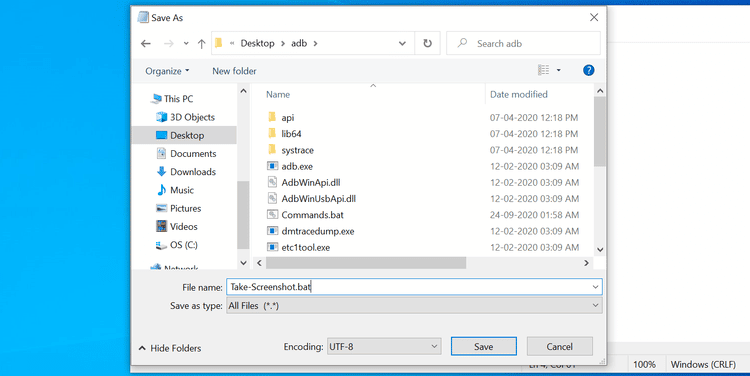The height and width of the screenshot is (376, 750).
Task: Click the adb.exe file icon
Action: pos(272,166)
